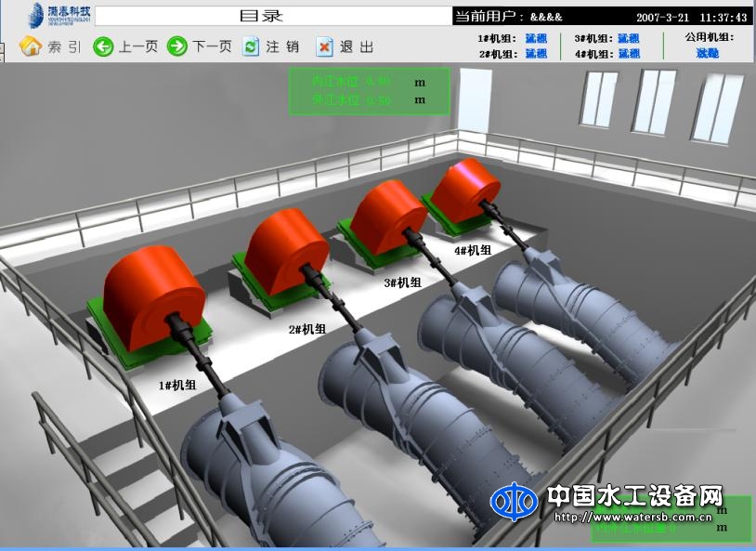Click the 上一页 green back arrow icon
Screen dimensions: 756x551
point(103,45)
